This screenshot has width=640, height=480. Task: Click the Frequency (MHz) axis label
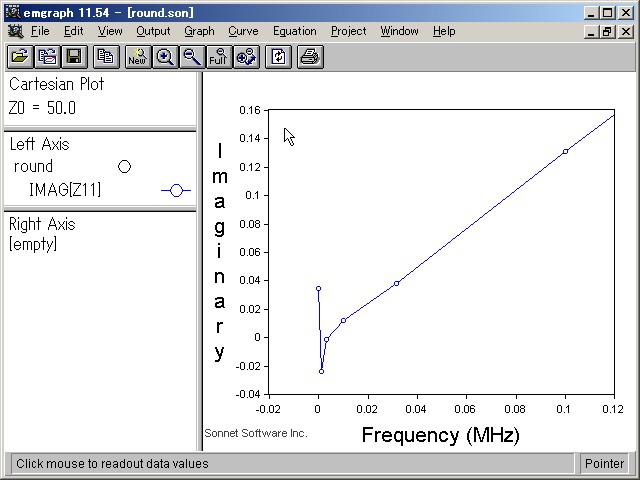[441, 435]
